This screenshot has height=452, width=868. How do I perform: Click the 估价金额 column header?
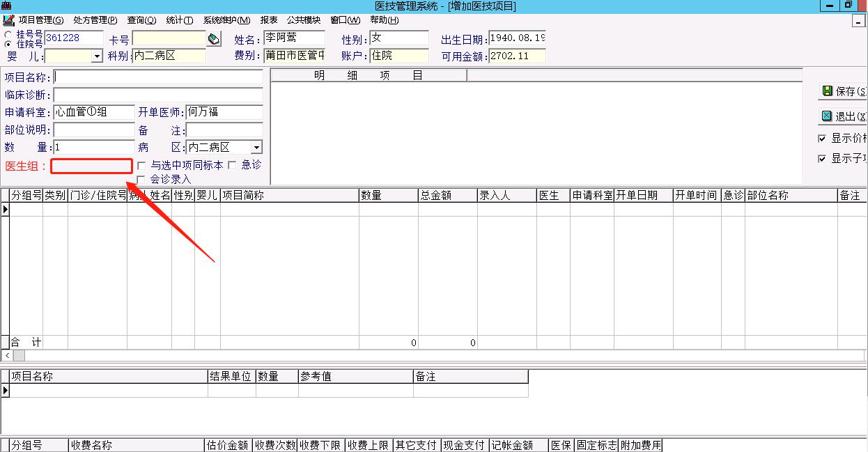pos(228,446)
